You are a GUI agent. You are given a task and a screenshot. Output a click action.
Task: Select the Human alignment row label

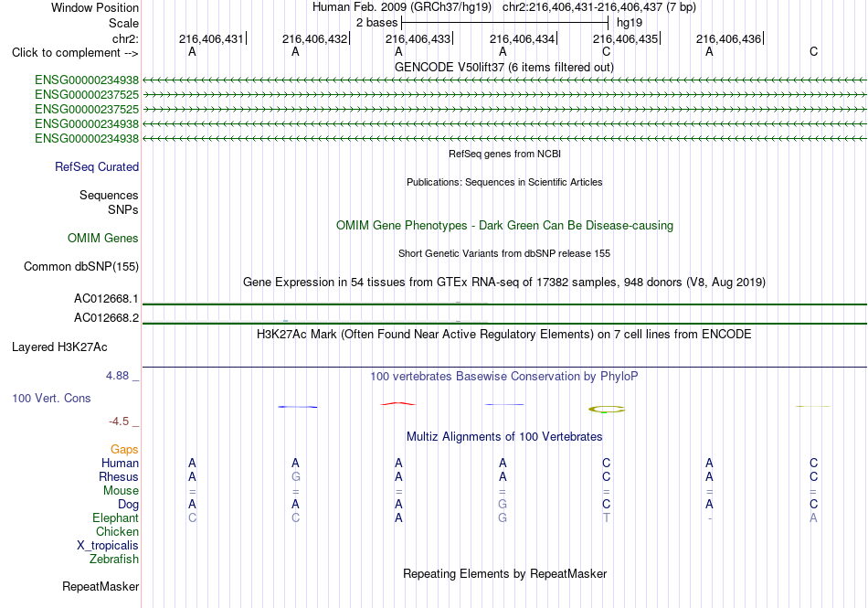(x=120, y=463)
